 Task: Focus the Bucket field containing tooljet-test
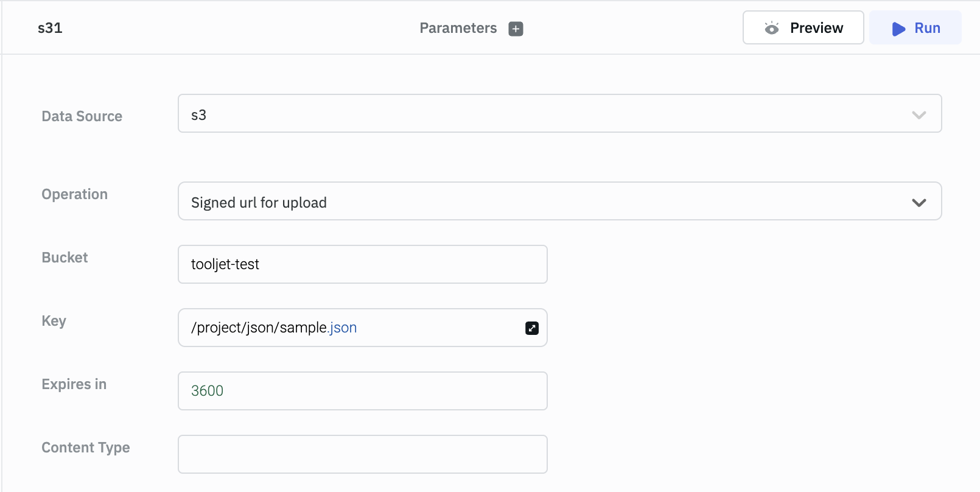[x=362, y=264]
